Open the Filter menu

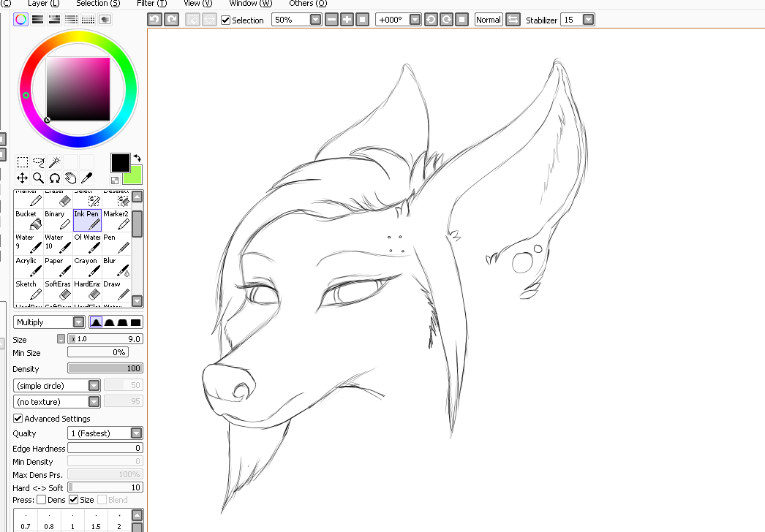[151, 4]
